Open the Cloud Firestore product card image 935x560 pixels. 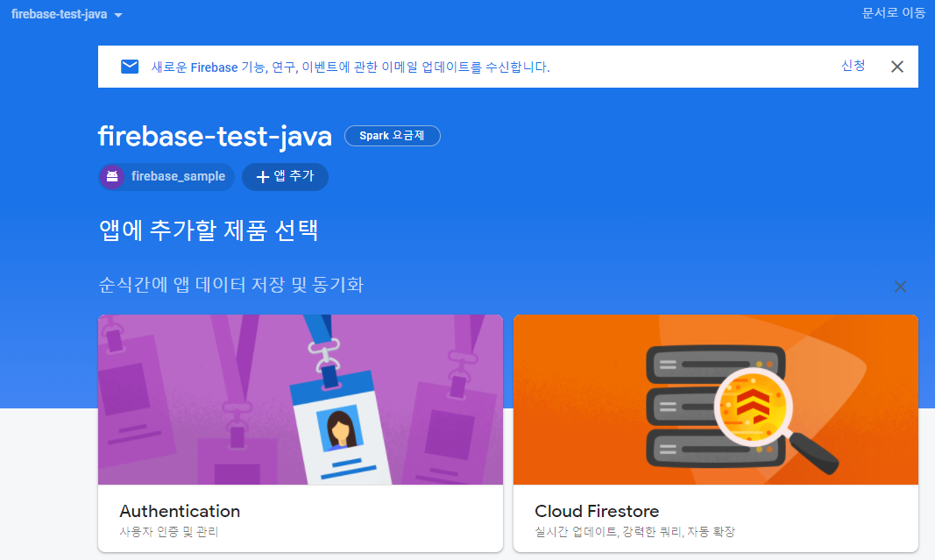coord(716,400)
